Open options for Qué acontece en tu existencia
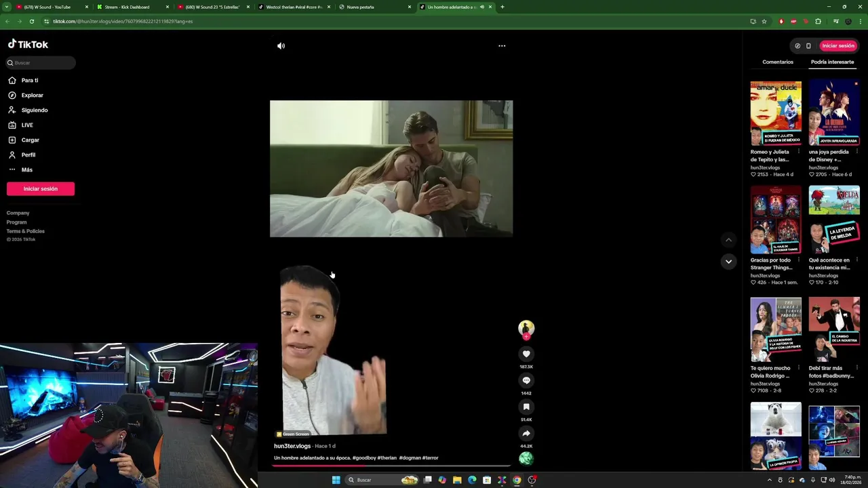The height and width of the screenshot is (488, 868). 856,260
